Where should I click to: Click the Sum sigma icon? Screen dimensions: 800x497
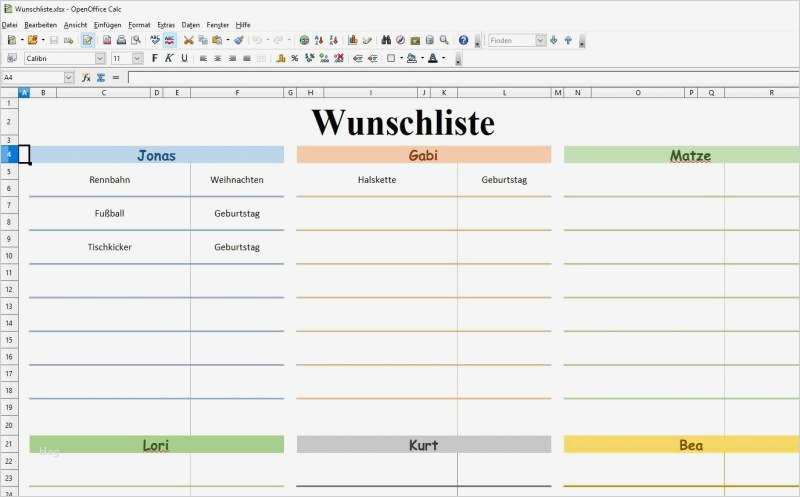point(101,78)
